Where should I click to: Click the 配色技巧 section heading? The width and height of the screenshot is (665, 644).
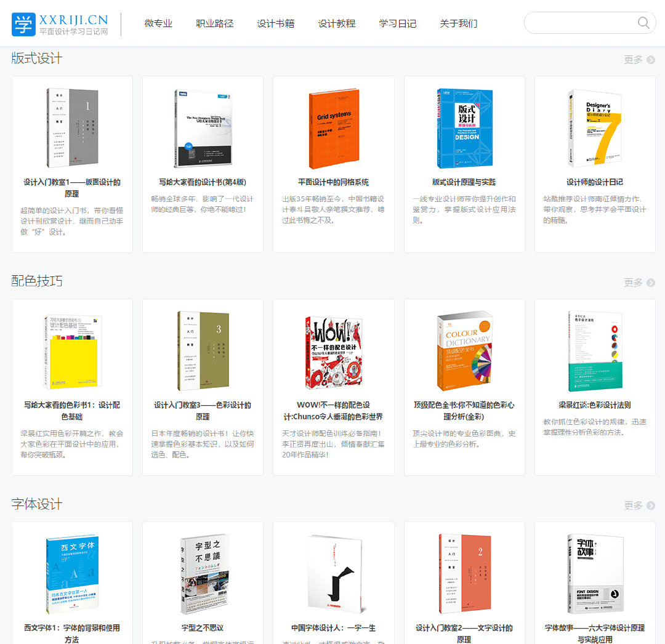(37, 281)
